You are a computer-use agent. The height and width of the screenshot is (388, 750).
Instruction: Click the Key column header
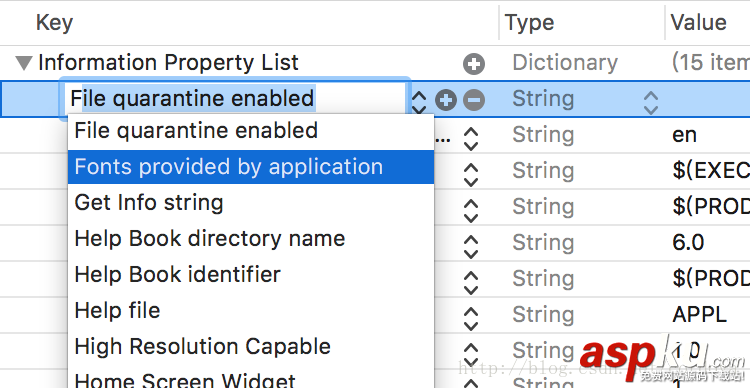54,22
